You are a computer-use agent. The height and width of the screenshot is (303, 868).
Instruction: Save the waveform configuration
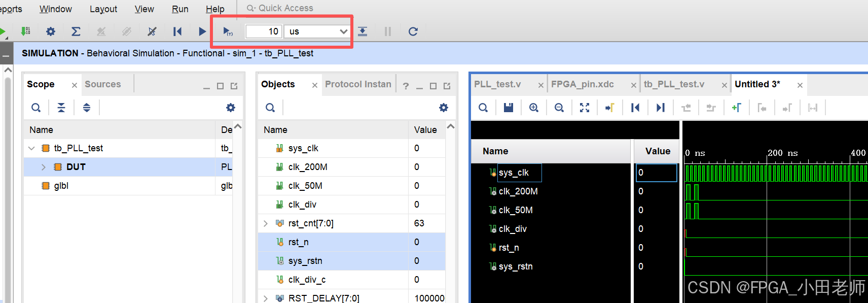click(509, 108)
